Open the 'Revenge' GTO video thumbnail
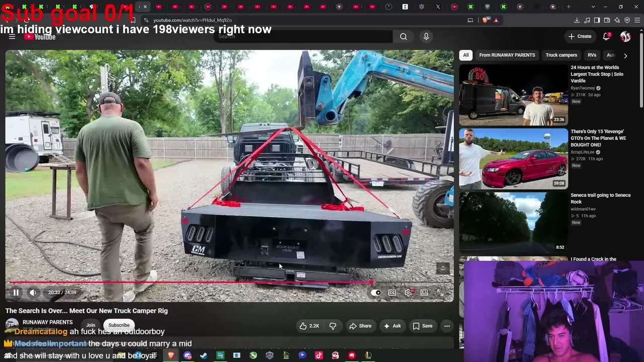Viewport: 644px width, 362px height. tap(513, 159)
